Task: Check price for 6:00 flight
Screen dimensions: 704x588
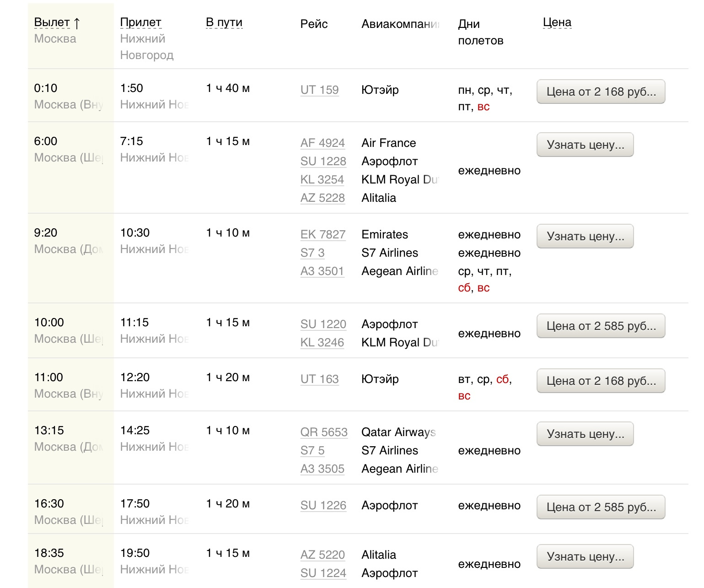Action: click(x=585, y=145)
